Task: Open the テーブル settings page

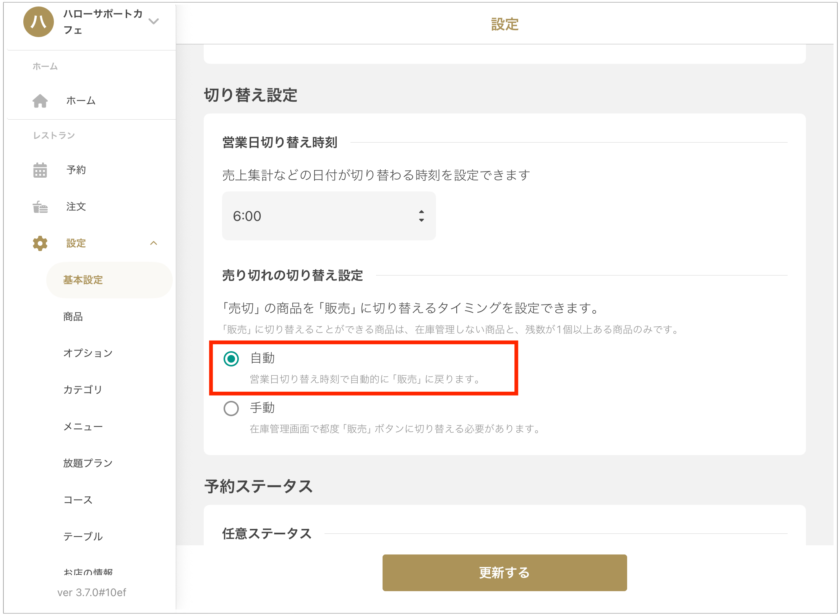Action: pos(83,537)
